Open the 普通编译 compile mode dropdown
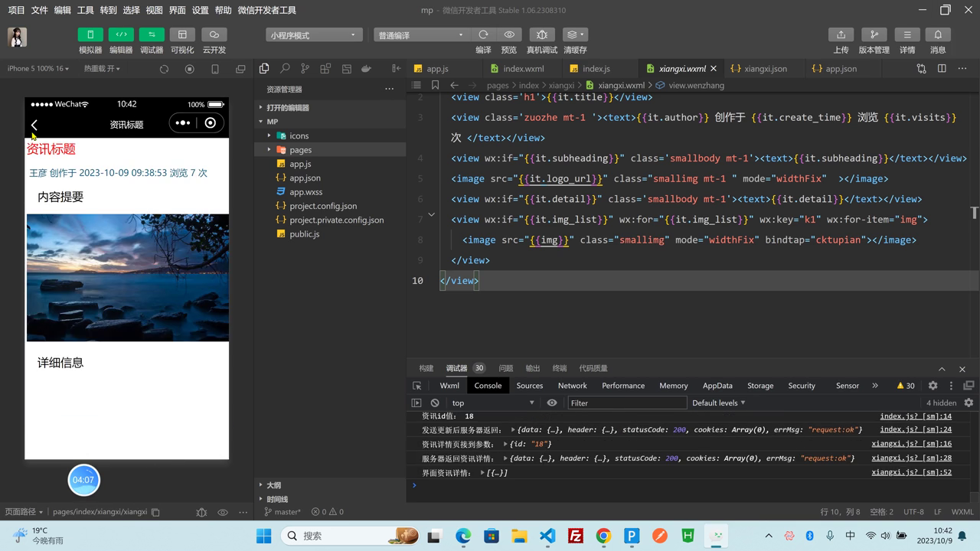 click(420, 35)
